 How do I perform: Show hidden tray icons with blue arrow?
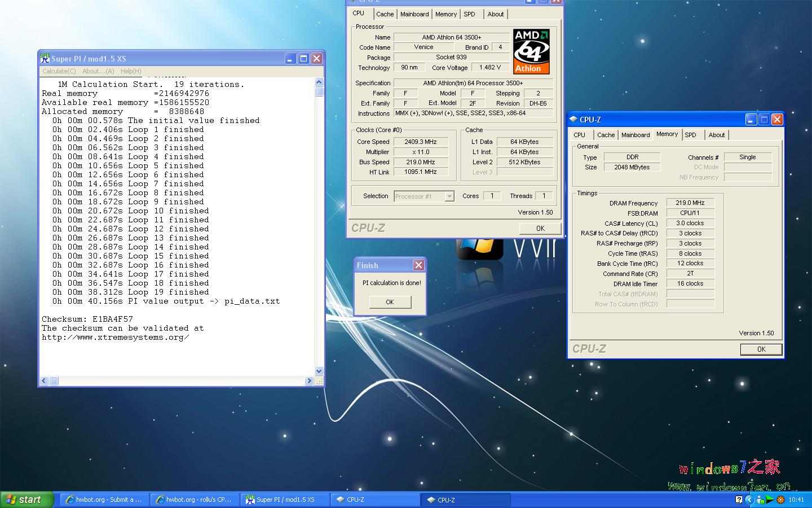click(749, 500)
